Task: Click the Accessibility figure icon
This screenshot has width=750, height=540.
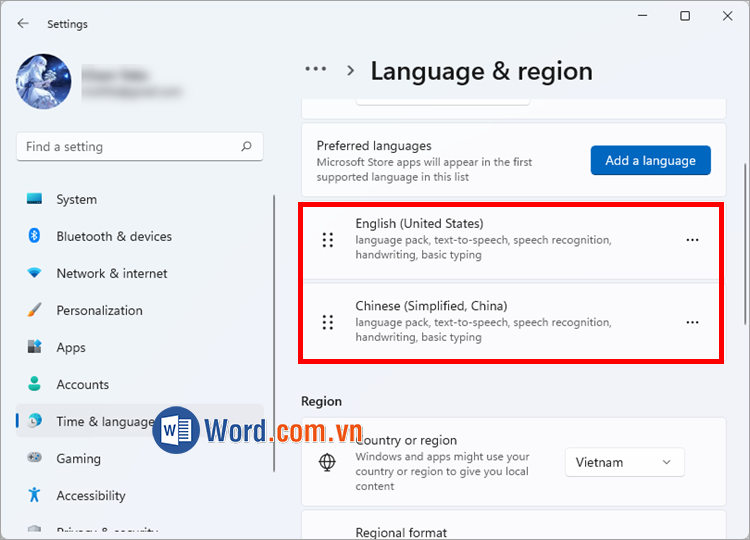Action: [35, 495]
